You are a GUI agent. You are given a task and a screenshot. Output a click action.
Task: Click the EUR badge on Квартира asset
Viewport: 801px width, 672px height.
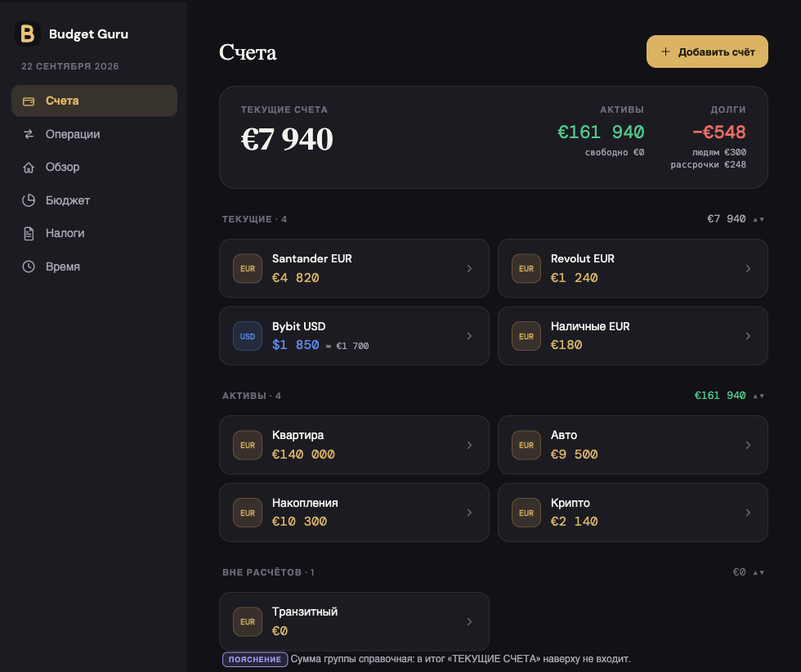tap(248, 445)
